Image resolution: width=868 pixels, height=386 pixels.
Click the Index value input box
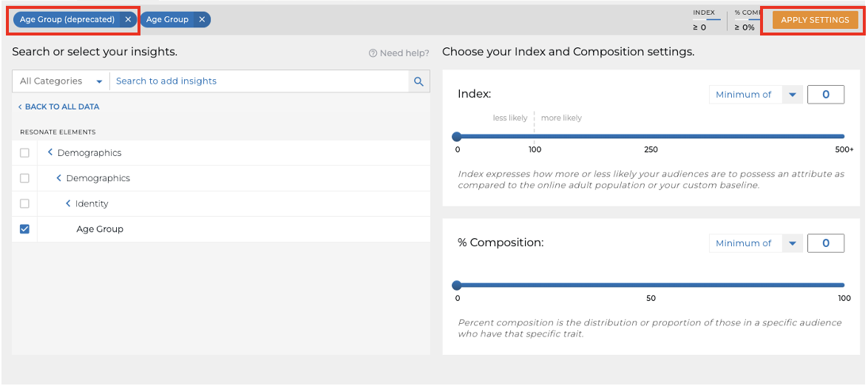826,95
